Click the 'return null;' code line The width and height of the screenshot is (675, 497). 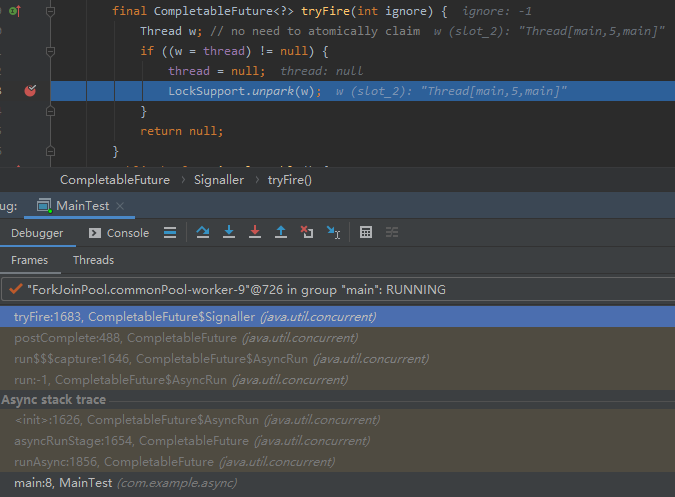pos(181,131)
